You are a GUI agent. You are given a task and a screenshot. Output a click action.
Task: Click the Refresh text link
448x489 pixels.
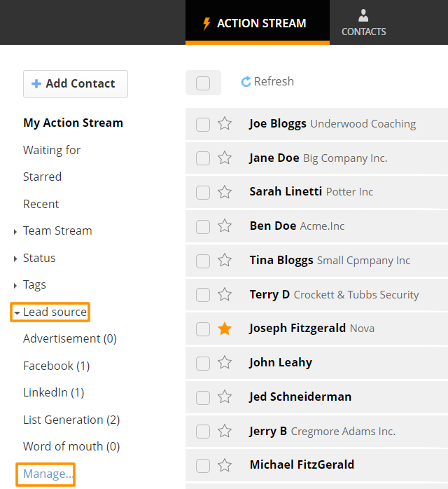coord(274,81)
